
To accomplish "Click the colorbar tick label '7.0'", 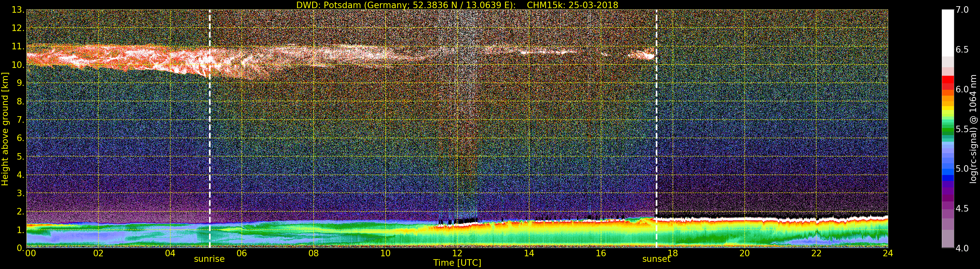I will 962,10.
